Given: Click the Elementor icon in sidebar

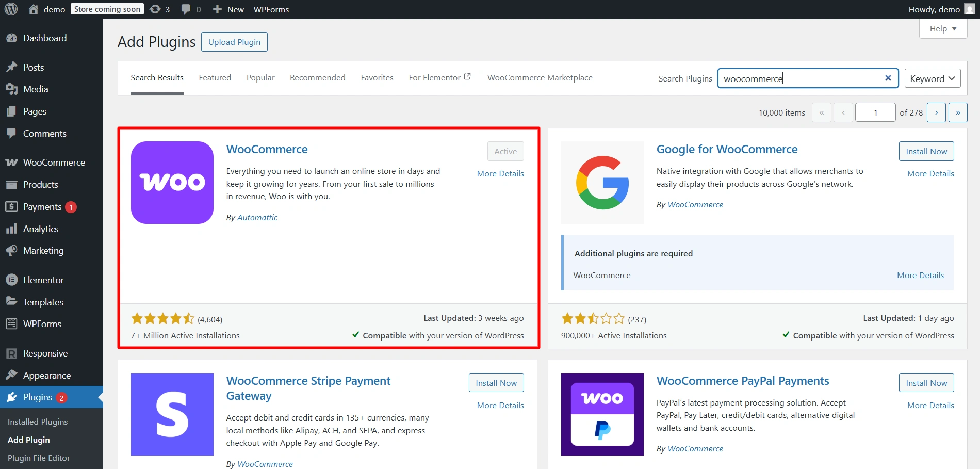Looking at the screenshot, I should pos(11,280).
